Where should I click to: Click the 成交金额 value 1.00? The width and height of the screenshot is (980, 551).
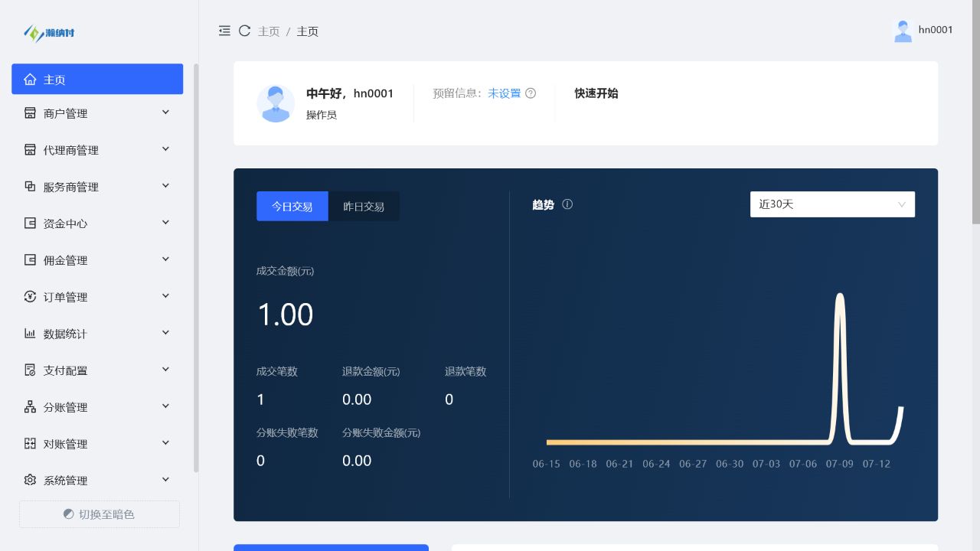pyautogui.click(x=285, y=315)
